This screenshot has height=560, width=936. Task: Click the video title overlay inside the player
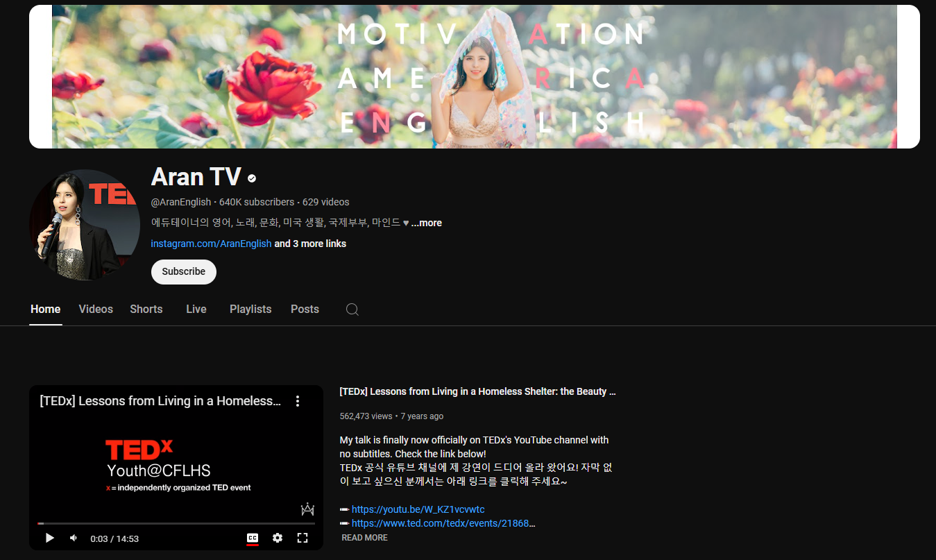[160, 401]
